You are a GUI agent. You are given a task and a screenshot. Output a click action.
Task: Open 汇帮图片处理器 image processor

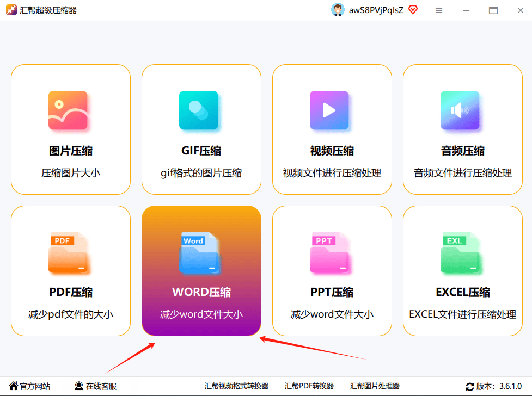pyautogui.click(x=375, y=386)
